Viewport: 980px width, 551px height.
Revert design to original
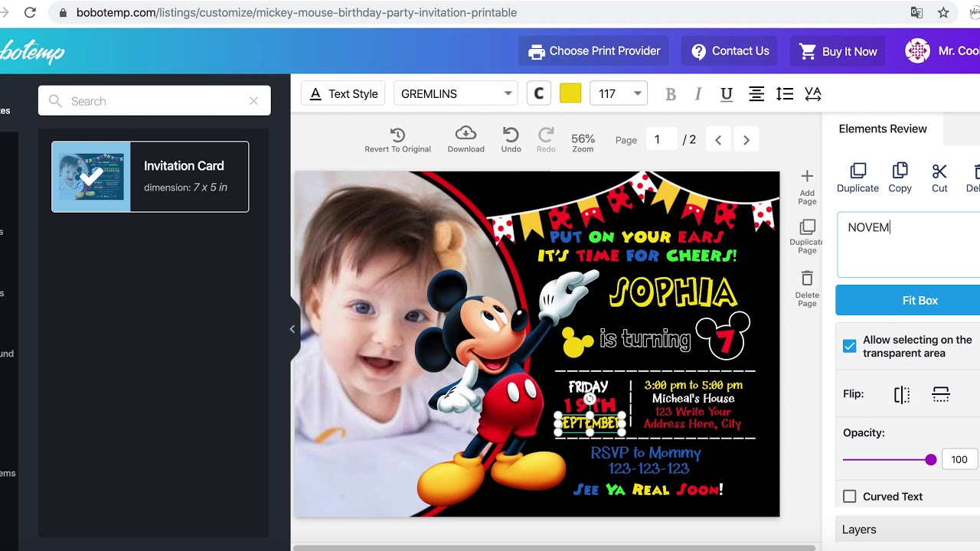[x=397, y=140]
